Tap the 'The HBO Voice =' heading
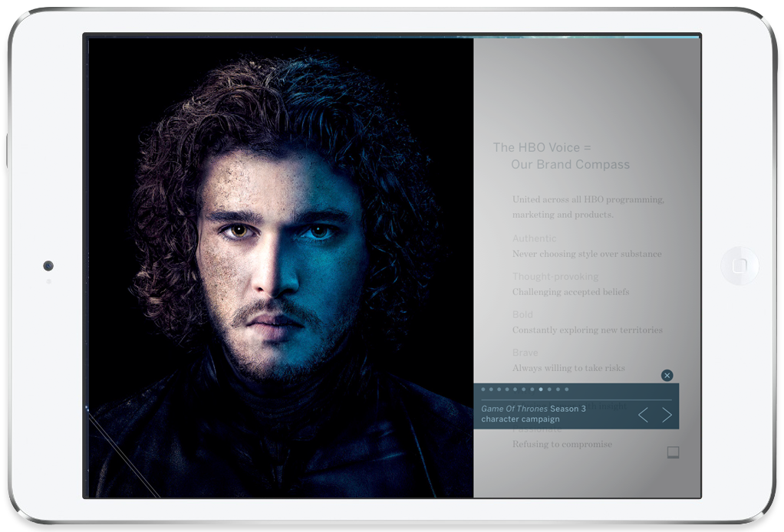The image size is (784, 532). [542, 147]
